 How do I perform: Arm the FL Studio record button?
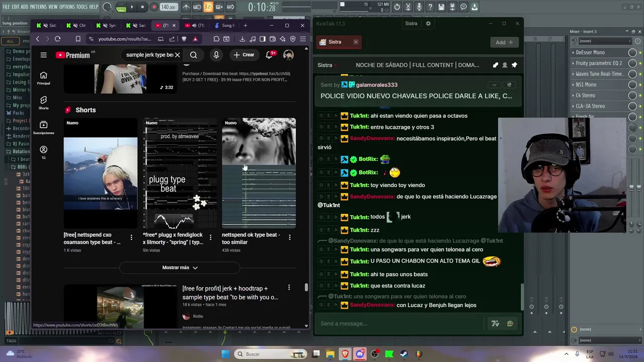[x=154, y=7]
